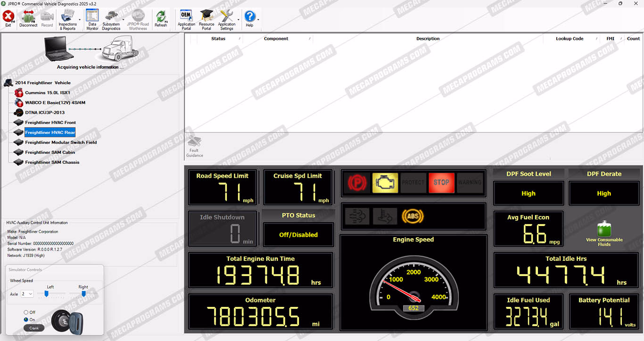Open the Axle number dropdown
The height and width of the screenshot is (341, 644).
(27, 294)
